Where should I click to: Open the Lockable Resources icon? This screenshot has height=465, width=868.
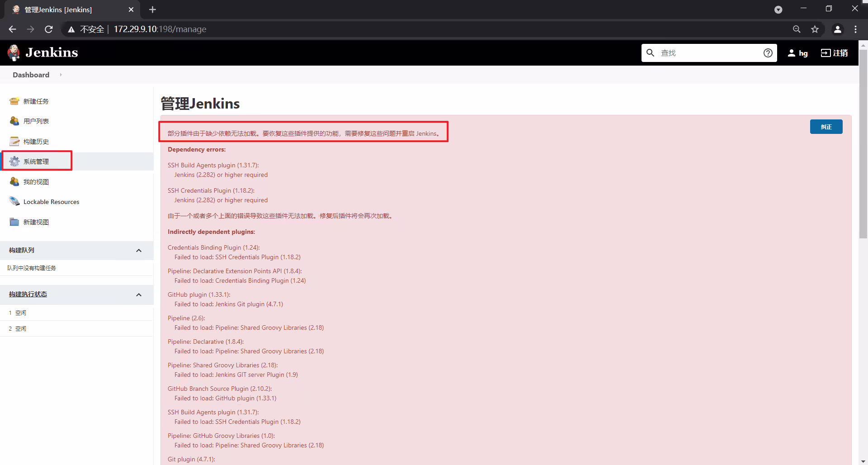(x=14, y=201)
